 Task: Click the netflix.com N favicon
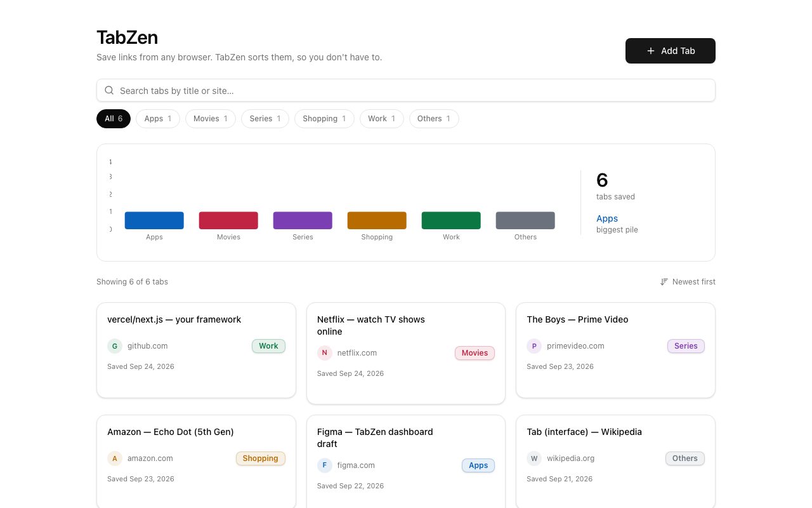click(x=324, y=353)
